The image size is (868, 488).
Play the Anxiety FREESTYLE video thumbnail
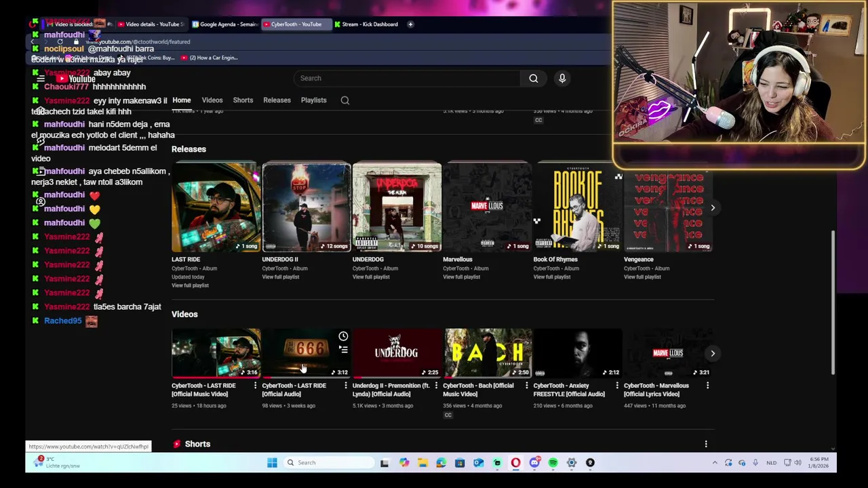click(578, 353)
